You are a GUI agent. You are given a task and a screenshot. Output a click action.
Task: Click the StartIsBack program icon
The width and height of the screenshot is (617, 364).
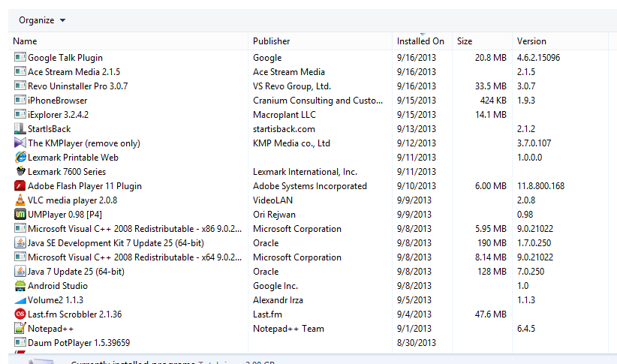click(20, 128)
